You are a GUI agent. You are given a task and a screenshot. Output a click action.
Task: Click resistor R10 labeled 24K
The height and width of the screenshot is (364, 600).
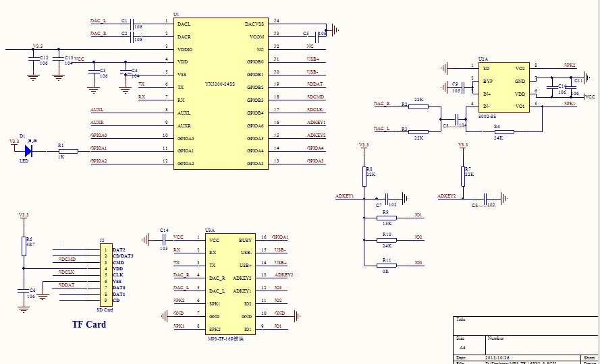[x=387, y=240]
